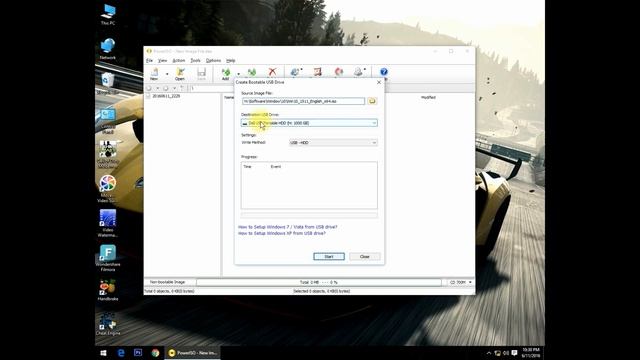Select the 20160611_2229 tree item
The height and width of the screenshot is (360, 640).
coord(166,96)
